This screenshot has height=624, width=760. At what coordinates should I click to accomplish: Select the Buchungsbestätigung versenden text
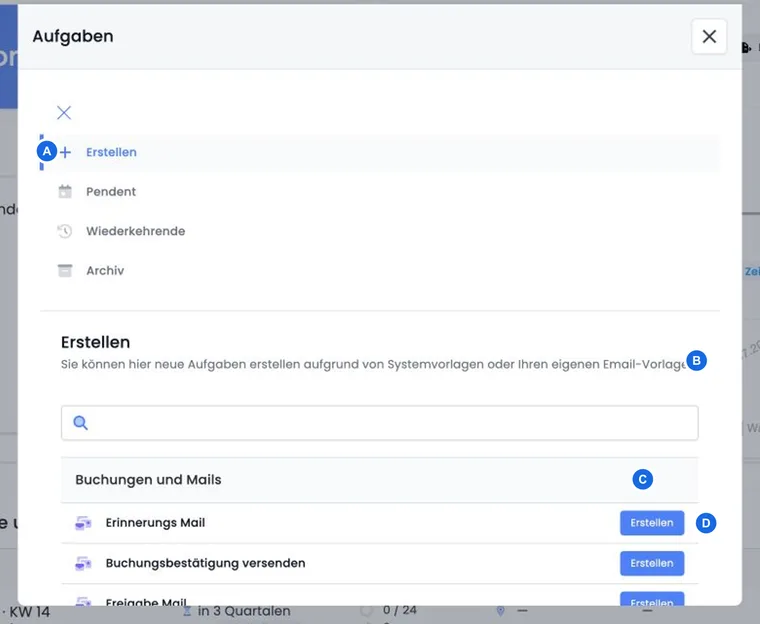pyautogui.click(x=206, y=563)
